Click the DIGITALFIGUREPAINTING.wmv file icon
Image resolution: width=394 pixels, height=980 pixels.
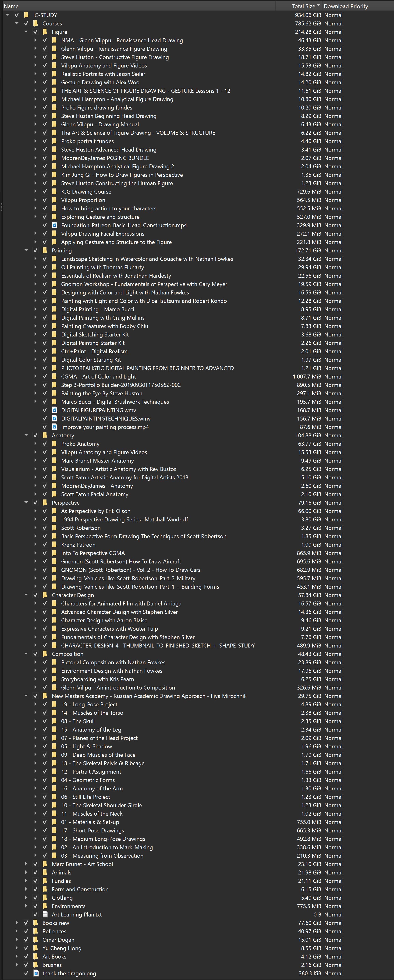(x=54, y=410)
